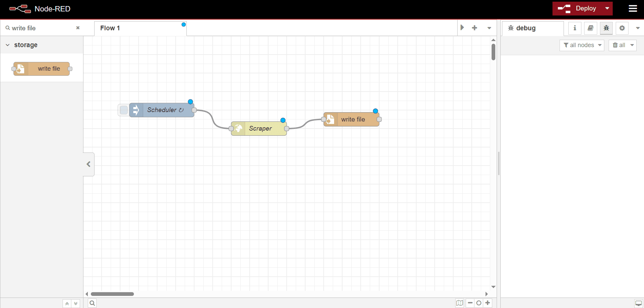
Task: Click the Scheduler node arrow icon
Action: click(136, 110)
